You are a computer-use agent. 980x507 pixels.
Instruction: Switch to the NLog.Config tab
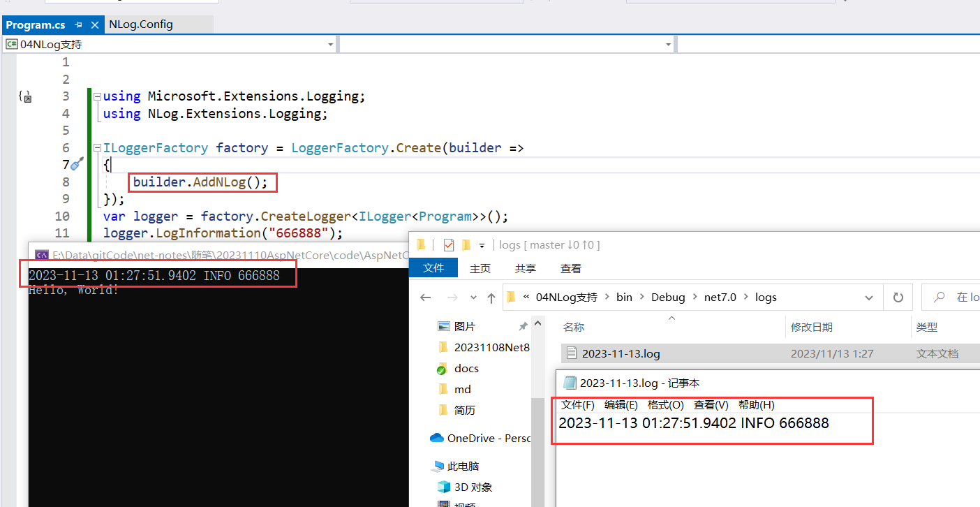coord(141,24)
